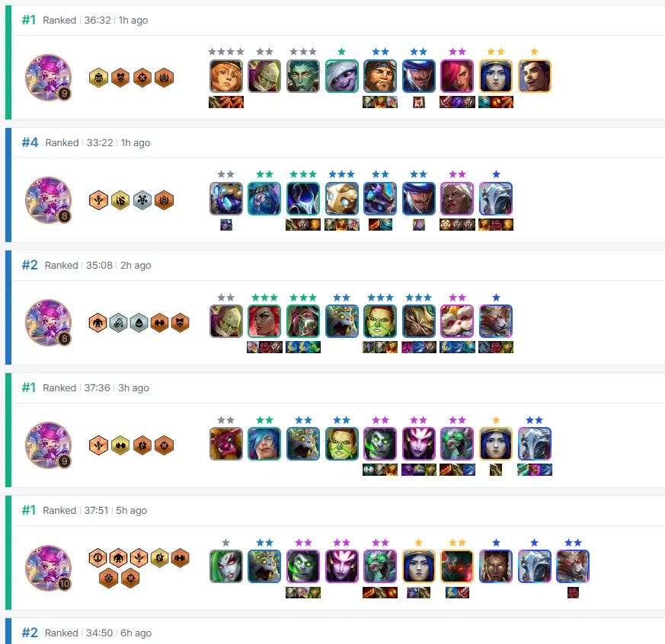Click the red demon-faced champion in 37:36 match
Viewport: 665px width, 644px height.
tap(226, 444)
